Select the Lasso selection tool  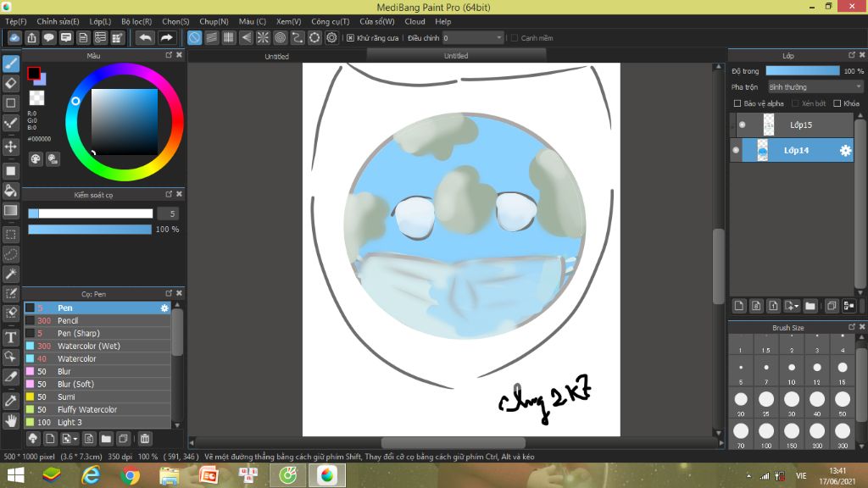tap(10, 254)
